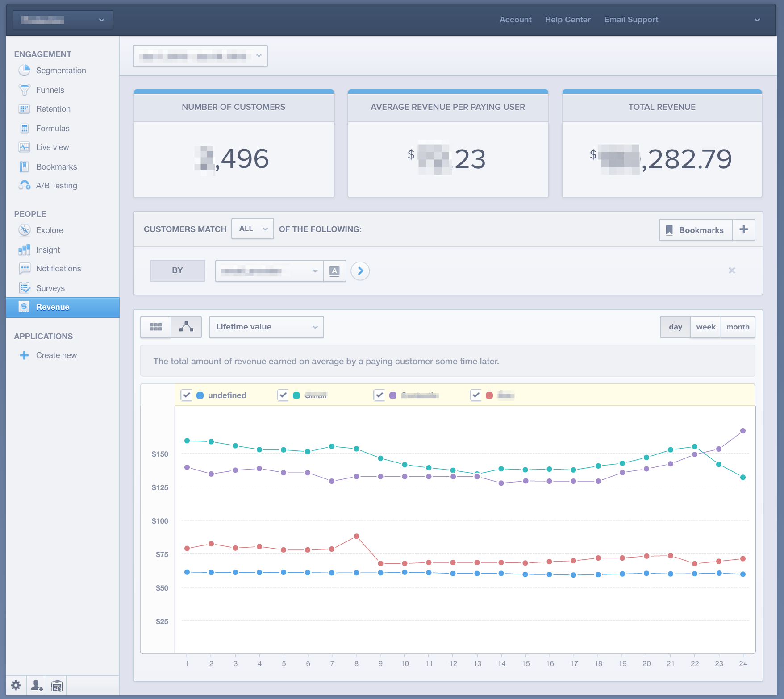Click the Formulas calculator icon

(25, 129)
